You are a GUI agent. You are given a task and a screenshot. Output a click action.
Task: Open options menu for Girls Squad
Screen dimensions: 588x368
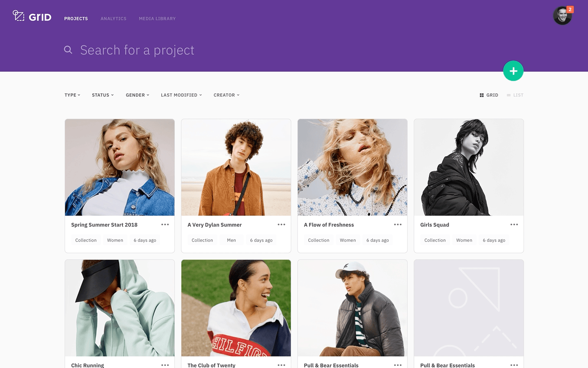(514, 224)
